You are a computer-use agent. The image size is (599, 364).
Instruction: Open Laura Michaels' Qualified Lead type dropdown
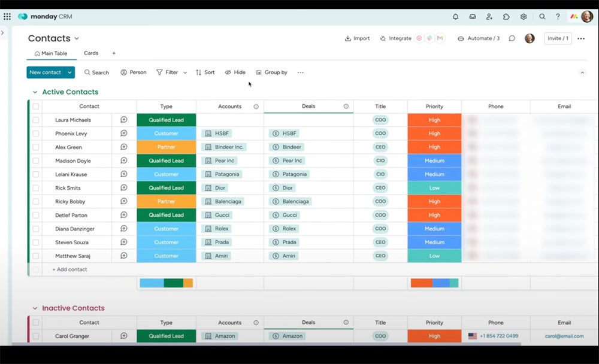point(166,120)
